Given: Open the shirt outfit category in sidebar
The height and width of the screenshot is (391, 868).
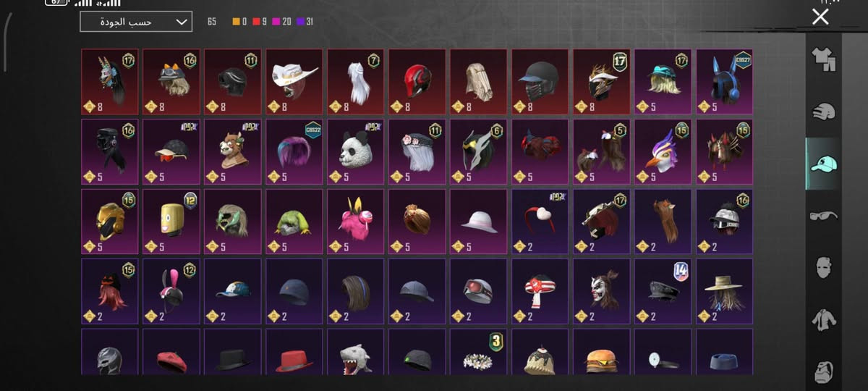Looking at the screenshot, I should pos(823,59).
